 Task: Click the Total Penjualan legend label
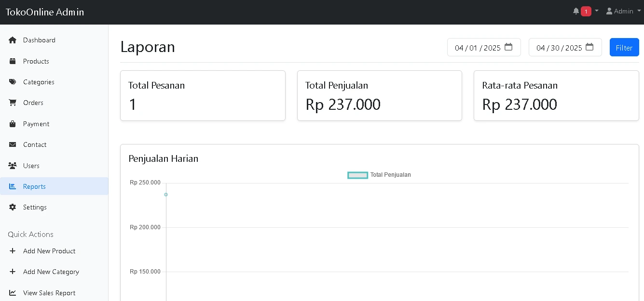[x=391, y=175]
